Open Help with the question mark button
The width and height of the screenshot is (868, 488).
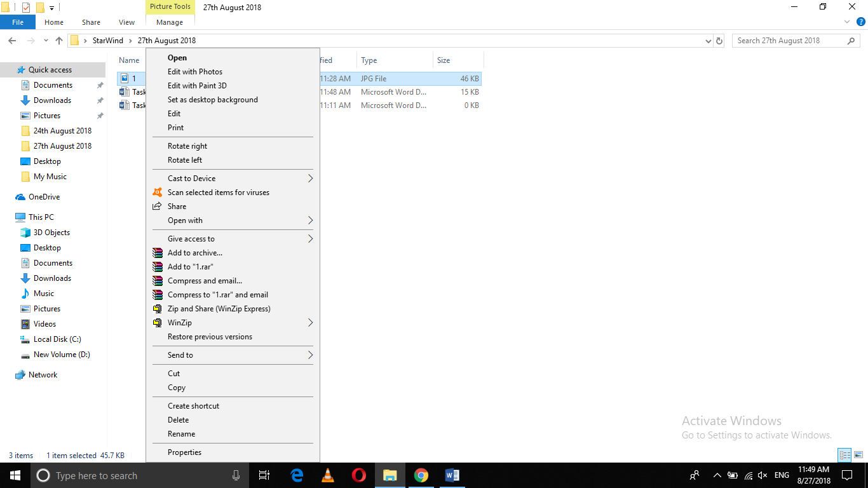click(861, 22)
